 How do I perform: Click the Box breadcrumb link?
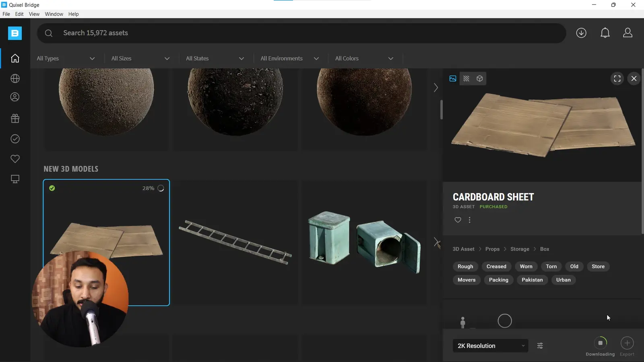point(545,249)
